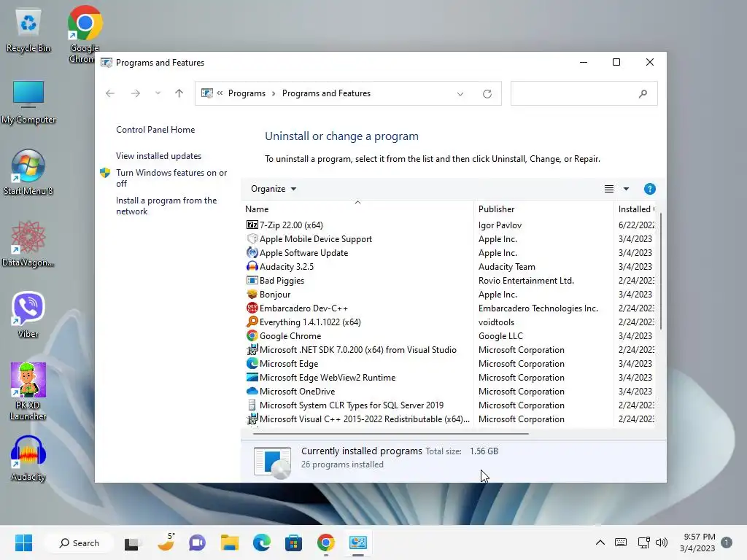Click the Programs and Features search field
Image resolution: width=747 pixels, height=560 pixels.
584,94
